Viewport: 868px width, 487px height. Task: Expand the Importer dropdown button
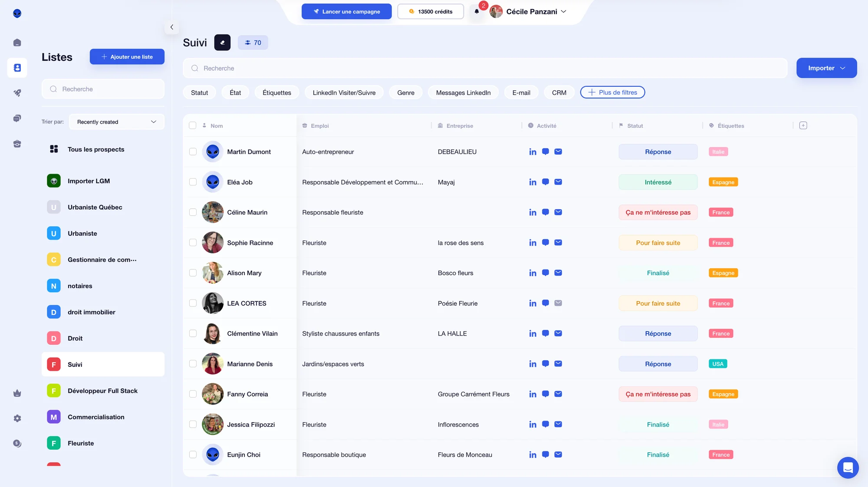tap(826, 68)
